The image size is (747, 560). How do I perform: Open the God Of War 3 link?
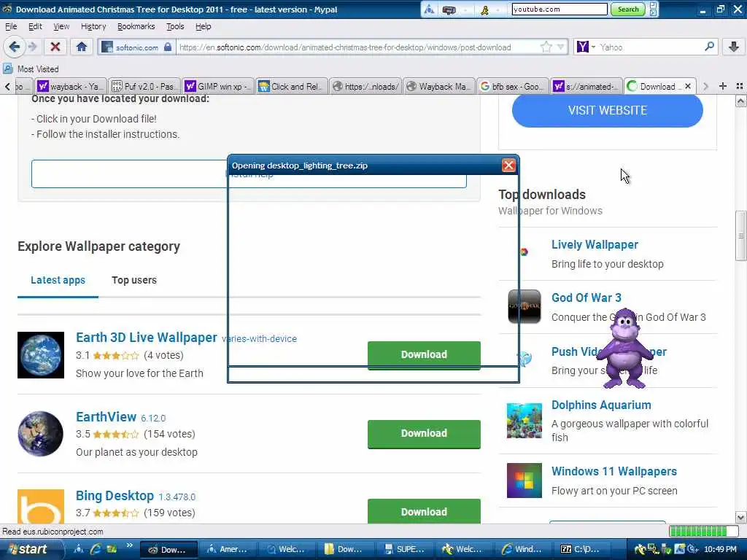[586, 297]
